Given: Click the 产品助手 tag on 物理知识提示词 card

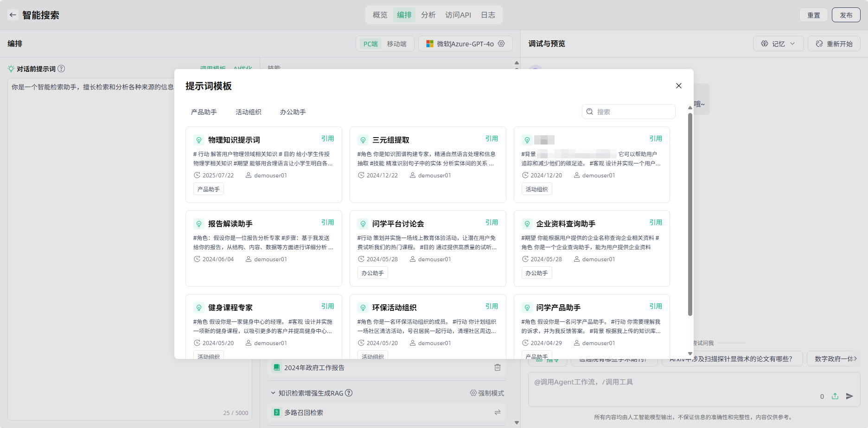Looking at the screenshot, I should [209, 189].
